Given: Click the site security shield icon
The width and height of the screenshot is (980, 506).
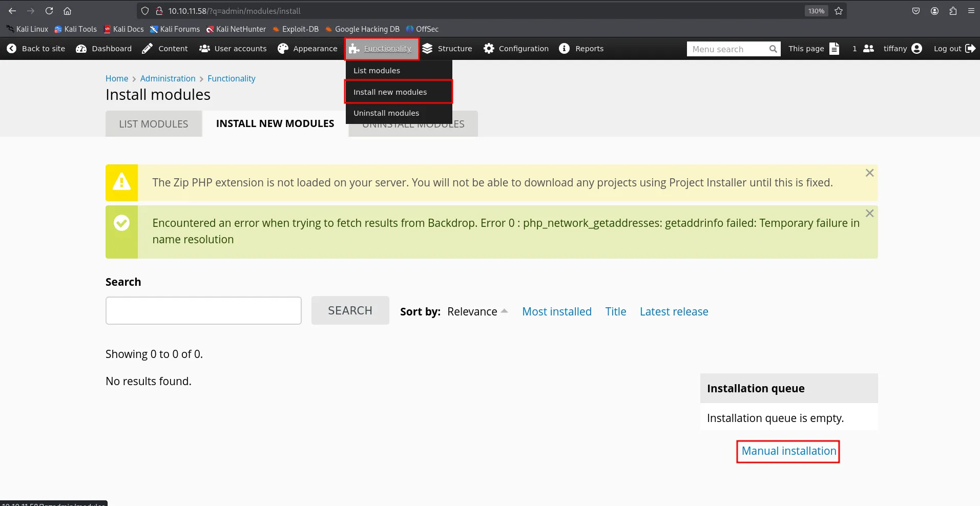Looking at the screenshot, I should pyautogui.click(x=145, y=11).
